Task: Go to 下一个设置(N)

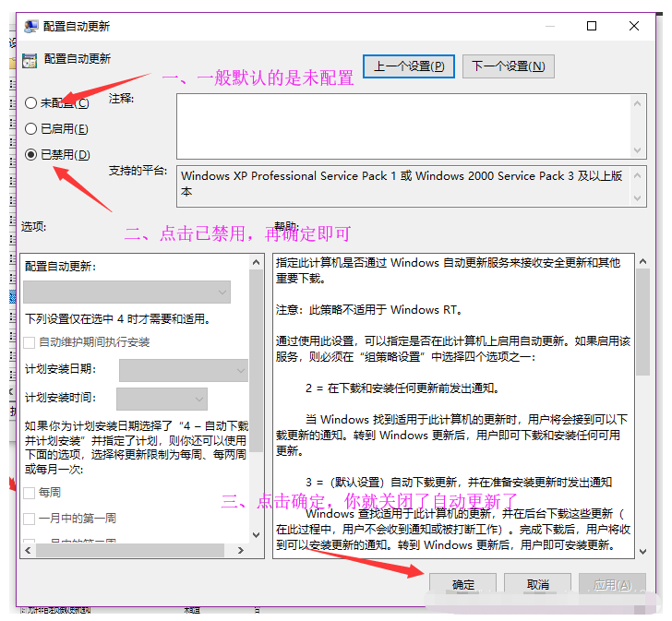Action: (509, 66)
